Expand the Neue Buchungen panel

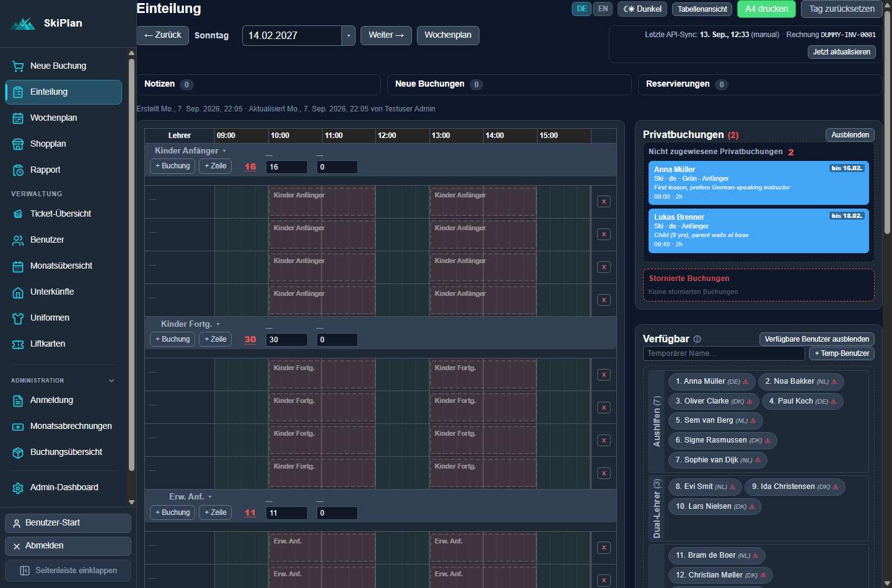(509, 84)
